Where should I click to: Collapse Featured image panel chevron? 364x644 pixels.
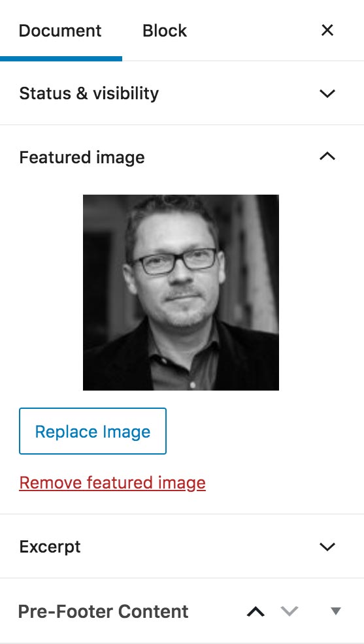327,156
